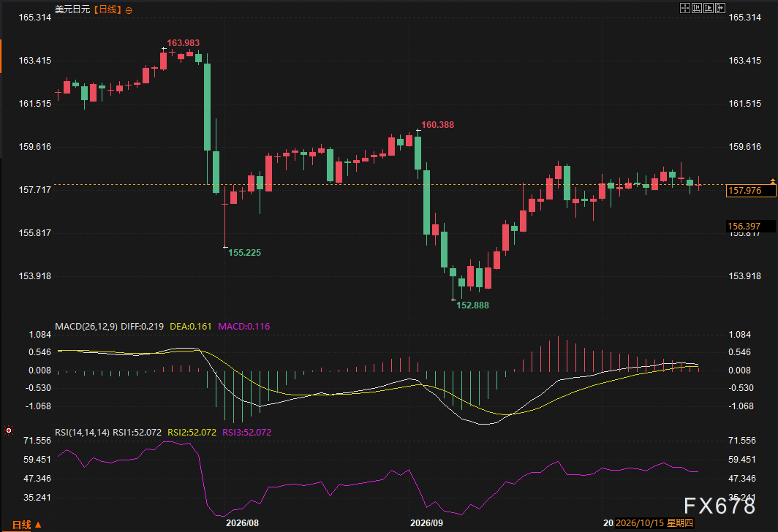778x532 pixels.
Task: Click the 152.888 low price annotation
Action: click(x=472, y=305)
